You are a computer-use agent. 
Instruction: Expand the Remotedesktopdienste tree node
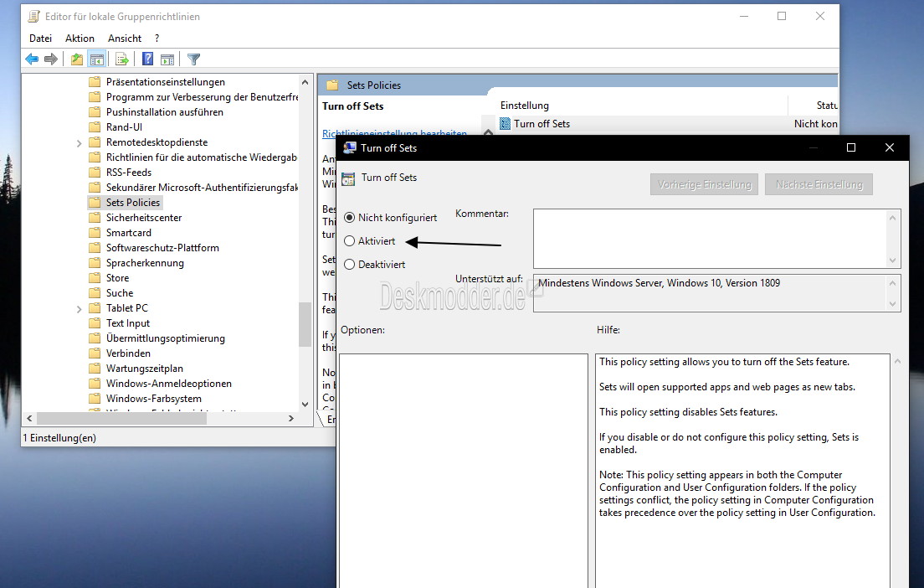coord(79,142)
